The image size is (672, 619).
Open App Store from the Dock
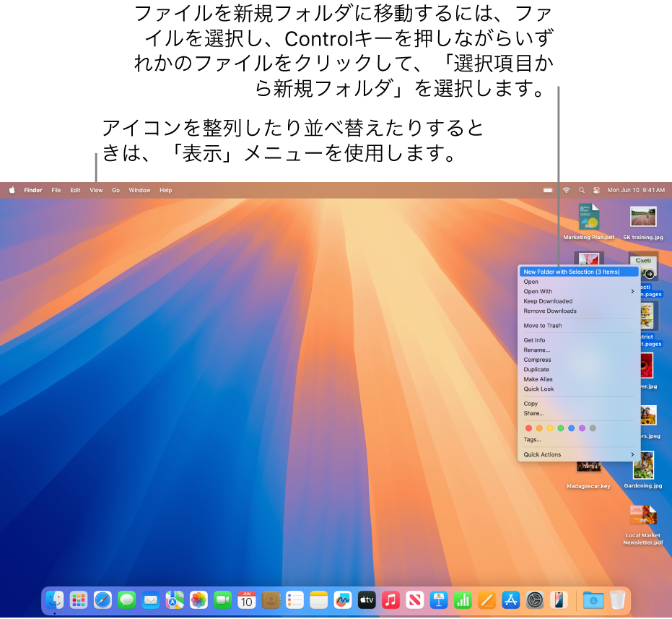511,600
